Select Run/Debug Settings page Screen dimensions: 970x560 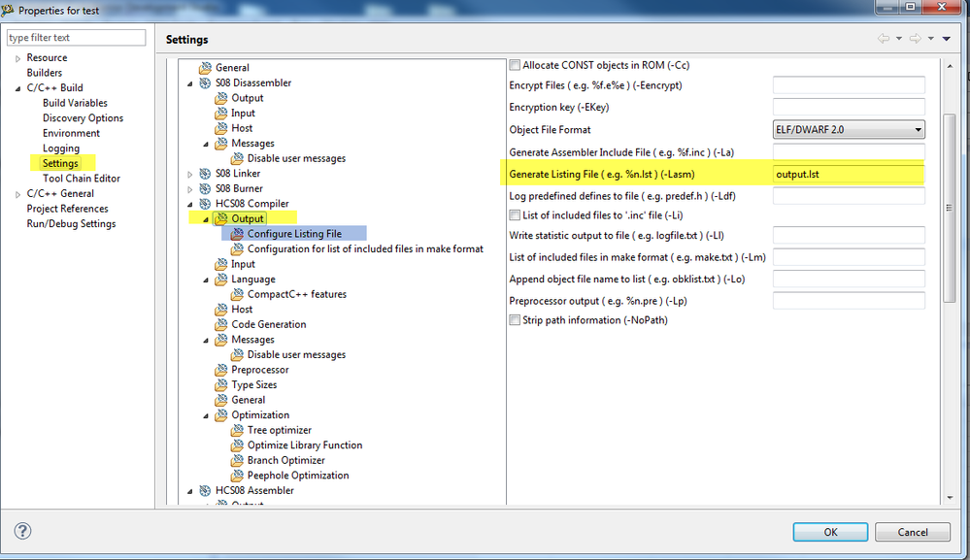pyautogui.click(x=71, y=224)
